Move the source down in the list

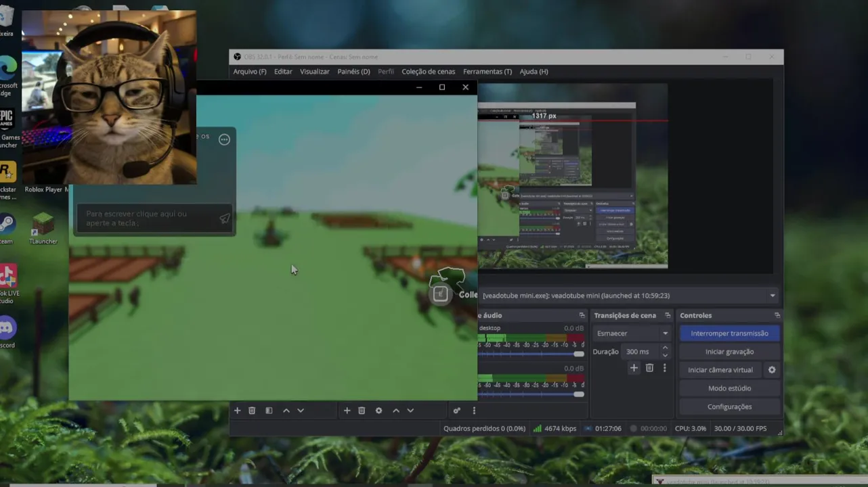[410, 411]
